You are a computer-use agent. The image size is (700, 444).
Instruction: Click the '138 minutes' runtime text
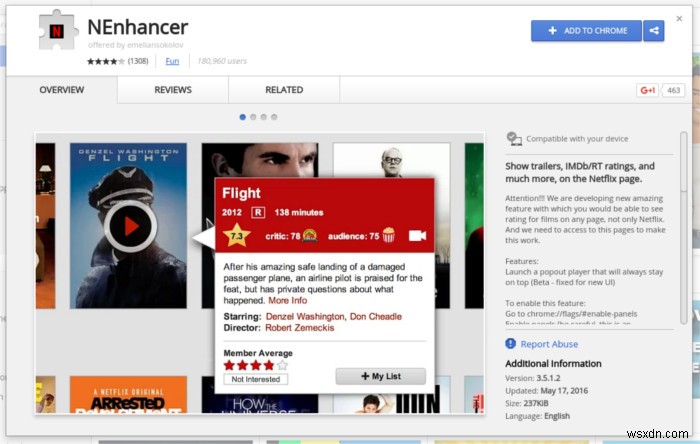pyautogui.click(x=299, y=212)
